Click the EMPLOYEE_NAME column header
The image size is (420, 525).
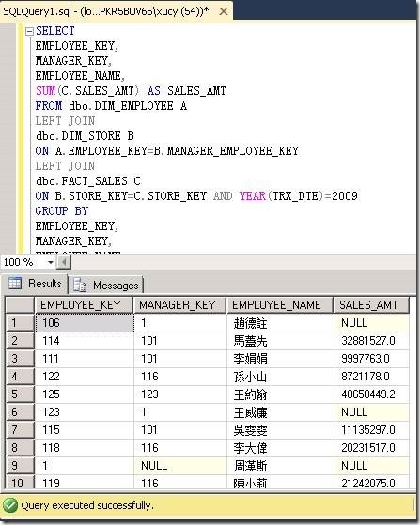coord(280,305)
